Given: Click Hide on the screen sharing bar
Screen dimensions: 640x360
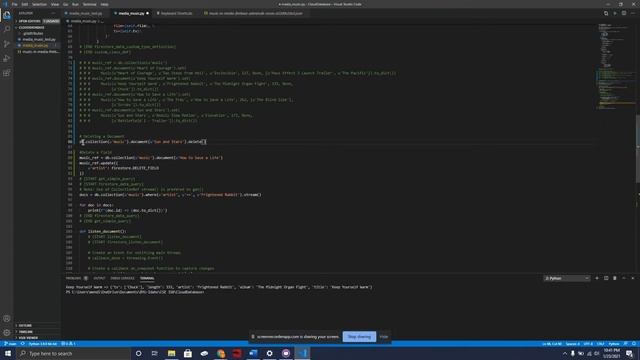Looking at the screenshot, I should click(384, 337).
